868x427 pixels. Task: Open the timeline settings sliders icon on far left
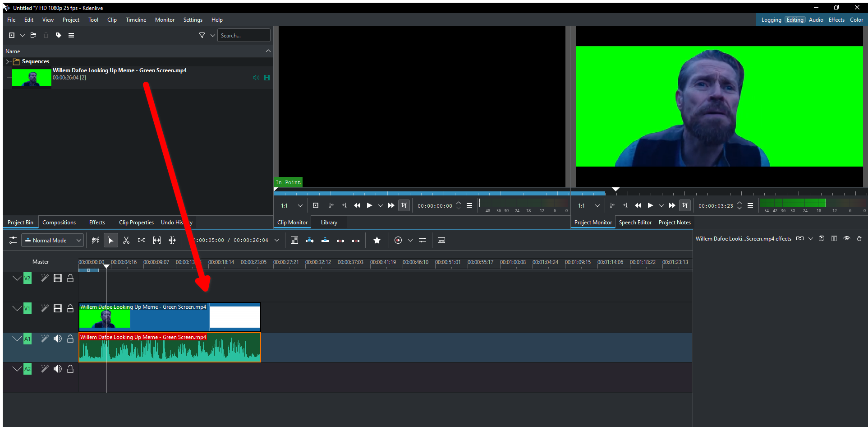point(12,240)
